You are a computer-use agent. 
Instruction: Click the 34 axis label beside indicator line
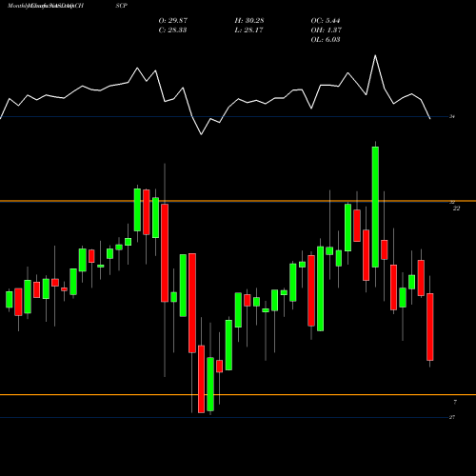click(452, 117)
